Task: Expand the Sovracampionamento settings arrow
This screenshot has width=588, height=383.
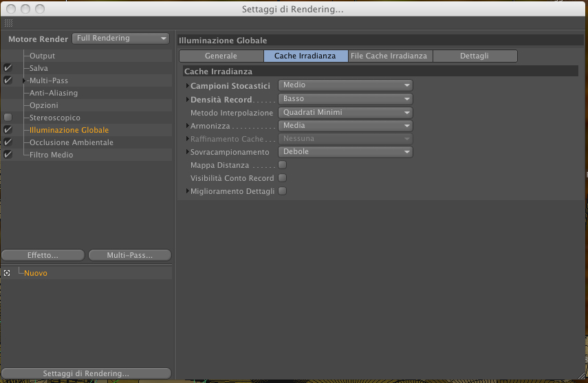Action: (188, 152)
